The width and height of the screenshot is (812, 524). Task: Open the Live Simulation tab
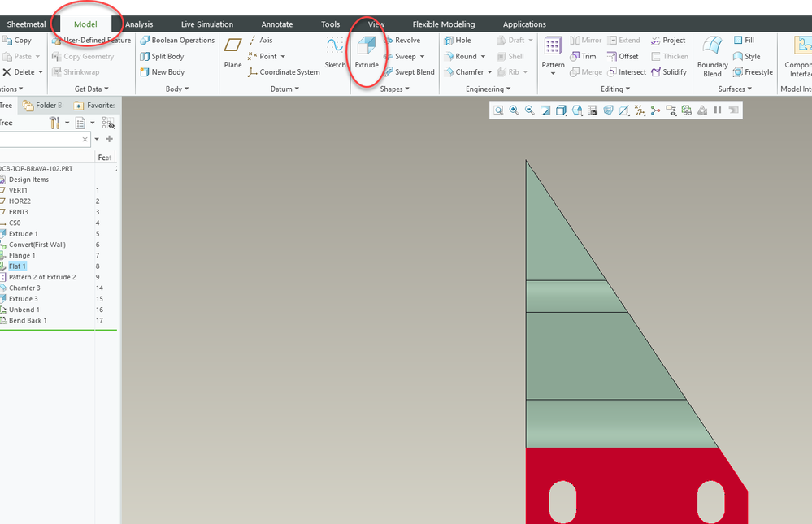pos(207,24)
